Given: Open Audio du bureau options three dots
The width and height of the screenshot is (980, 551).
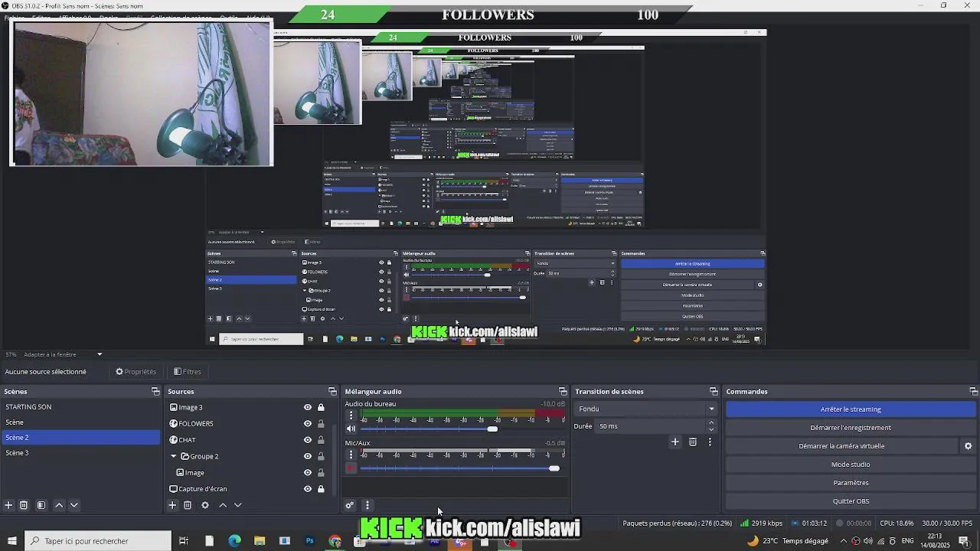Looking at the screenshot, I should click(x=351, y=416).
